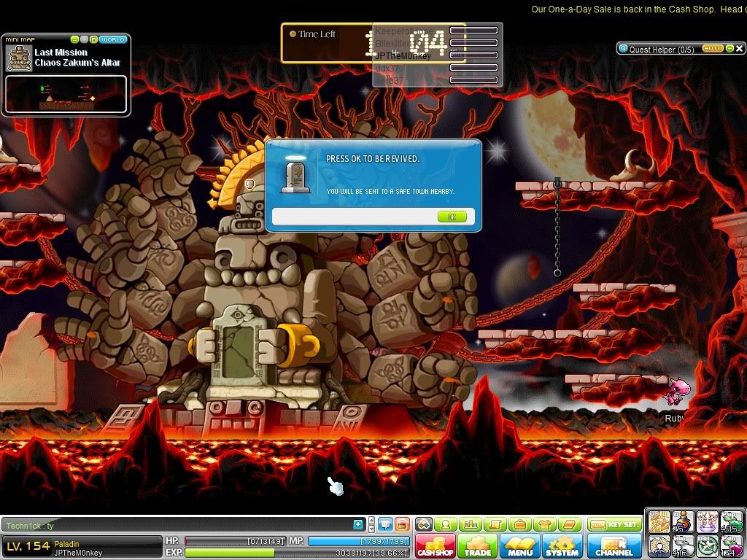Click OK to be revived
The image size is (747, 560).
pyautogui.click(x=452, y=217)
